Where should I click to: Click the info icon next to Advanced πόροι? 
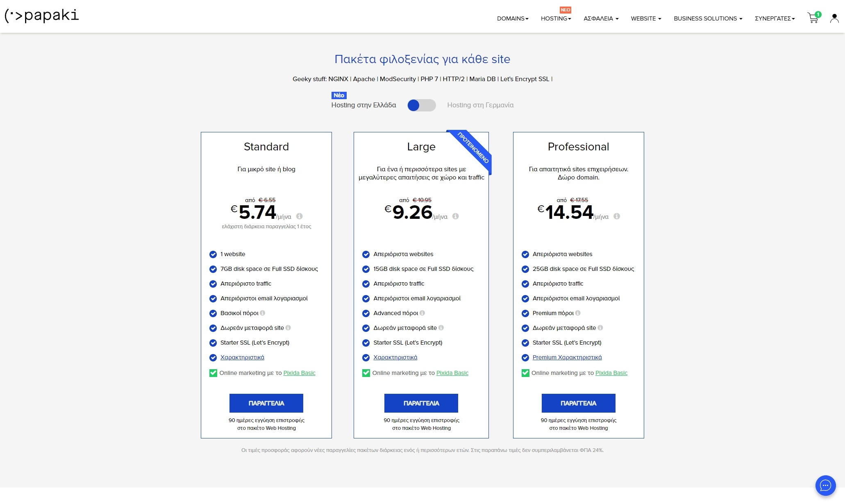point(422,313)
